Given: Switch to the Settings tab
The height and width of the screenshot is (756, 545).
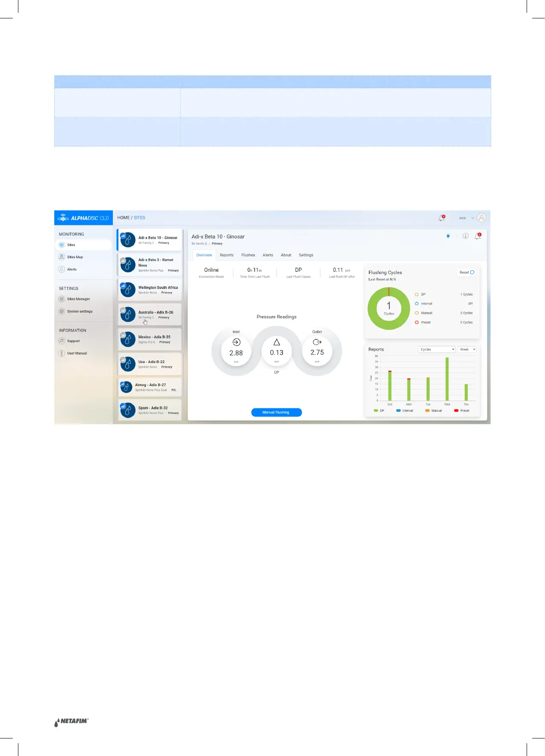Looking at the screenshot, I should (x=306, y=255).
